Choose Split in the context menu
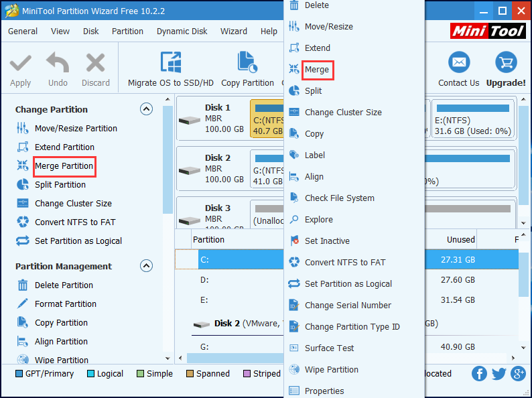The height and width of the screenshot is (398, 532). [354, 91]
